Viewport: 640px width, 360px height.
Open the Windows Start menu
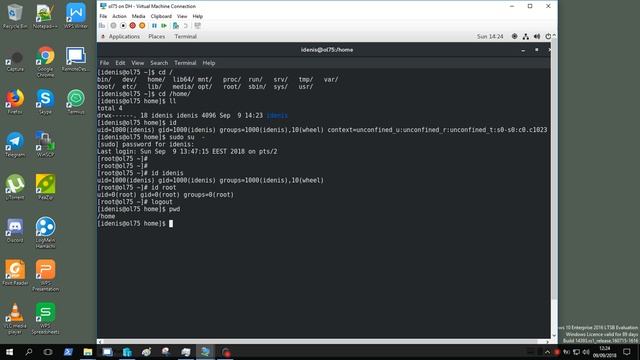click(x=9, y=352)
